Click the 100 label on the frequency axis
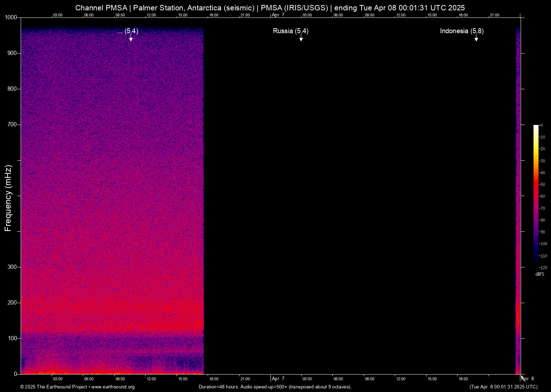551x392 pixels. coord(12,338)
